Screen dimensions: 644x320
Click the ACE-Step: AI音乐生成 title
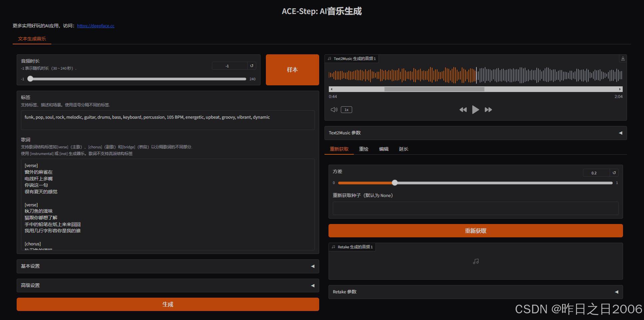[x=322, y=11]
